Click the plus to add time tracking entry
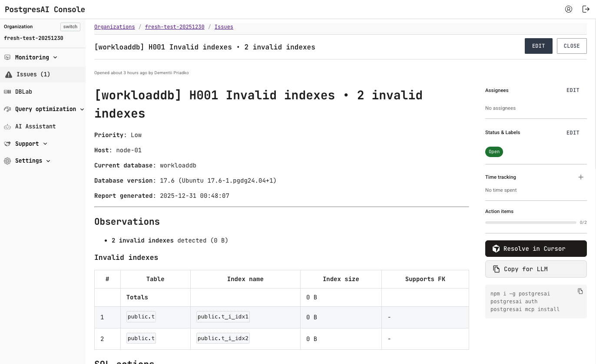The height and width of the screenshot is (364, 596). click(581, 177)
